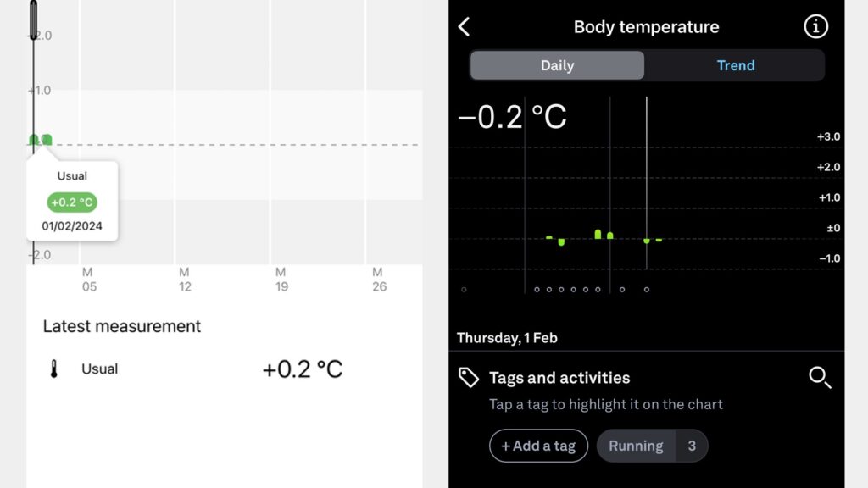This screenshot has width=868, height=488.
Task: Switch to the Trend view tab
Action: pyautogui.click(x=735, y=65)
